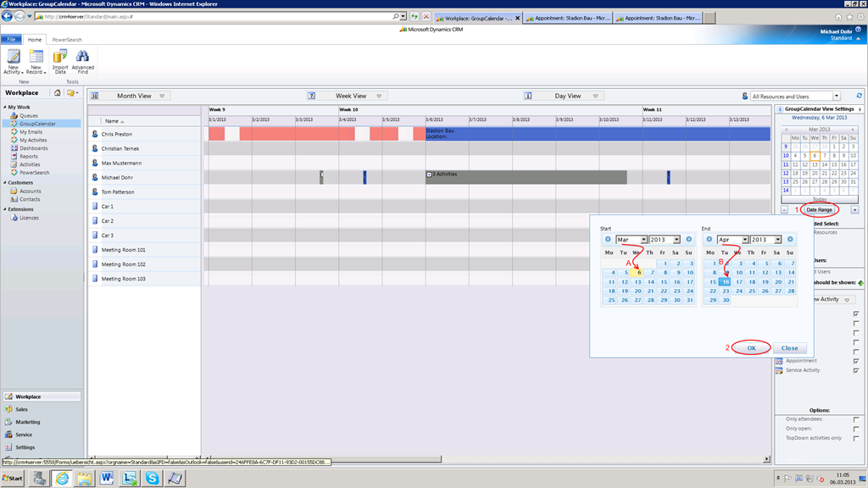The image size is (868, 488).
Task: Select April 16 in the End calendar
Action: 724,280
